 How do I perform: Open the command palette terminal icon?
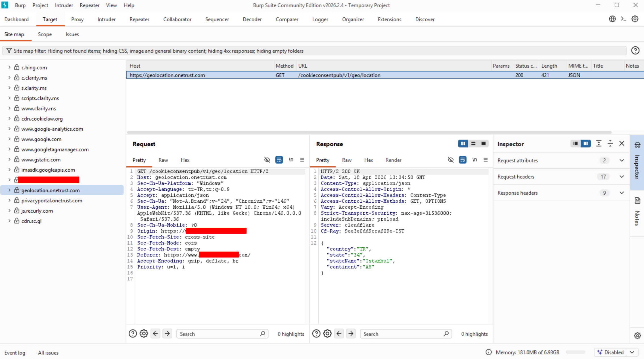pyautogui.click(x=624, y=19)
